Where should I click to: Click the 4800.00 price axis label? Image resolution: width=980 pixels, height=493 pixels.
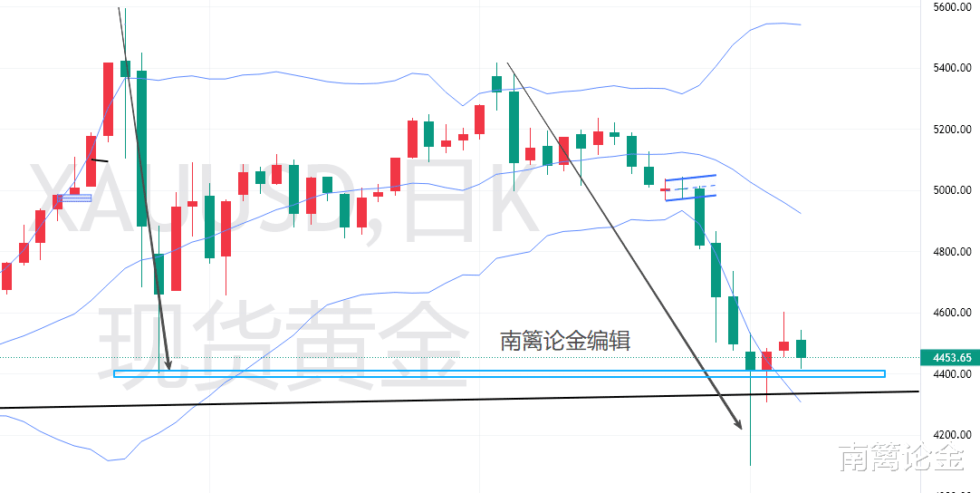pyautogui.click(x=952, y=252)
